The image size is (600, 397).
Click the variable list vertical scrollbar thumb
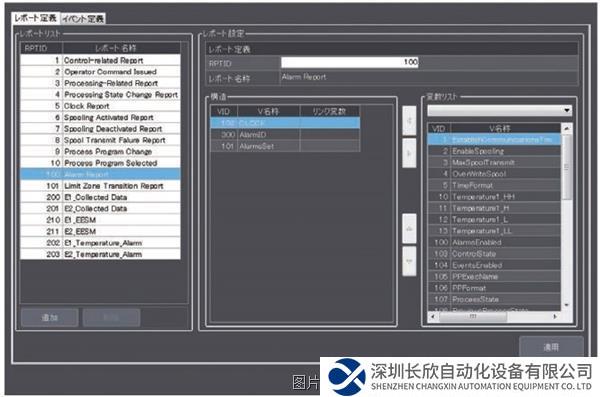(566, 167)
